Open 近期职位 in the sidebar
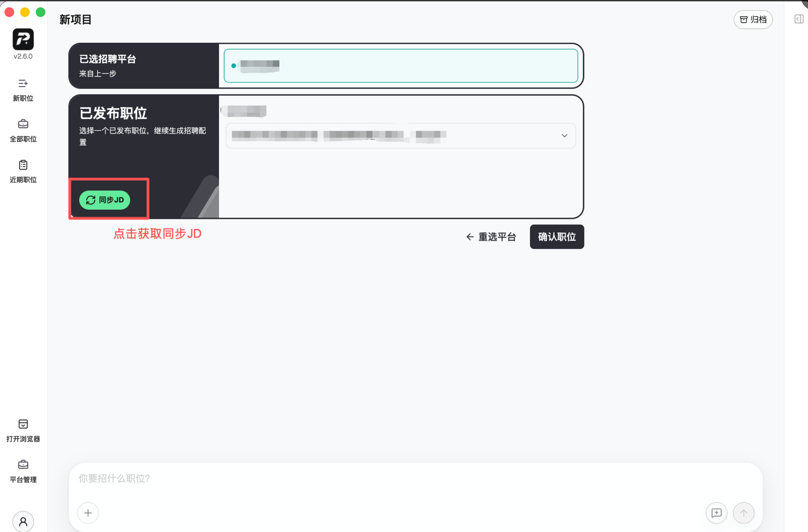Screen dimensions: 808x532 (x=23, y=171)
